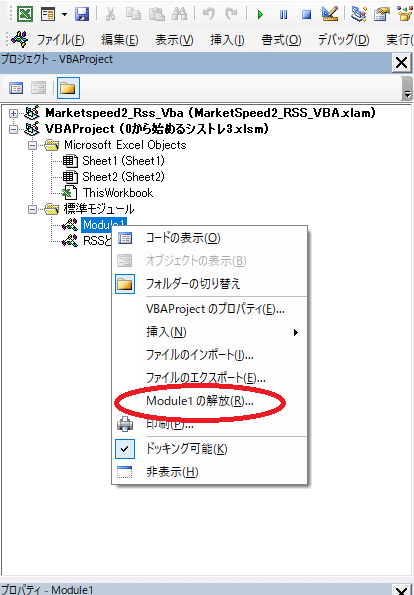The width and height of the screenshot is (414, 595).
Task: Open the Insert UserForm dropdown arrow
Action: tap(64, 14)
